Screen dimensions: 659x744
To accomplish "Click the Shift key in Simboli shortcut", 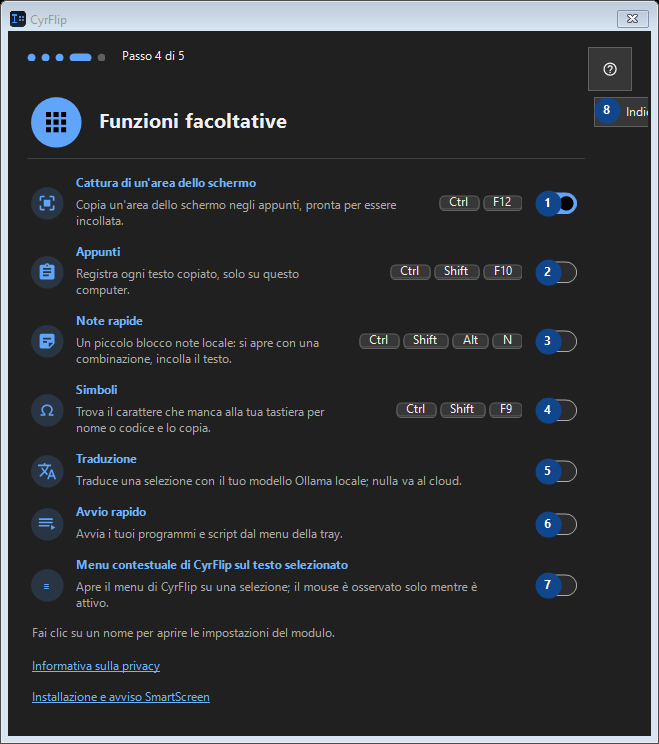I will 462,409.
